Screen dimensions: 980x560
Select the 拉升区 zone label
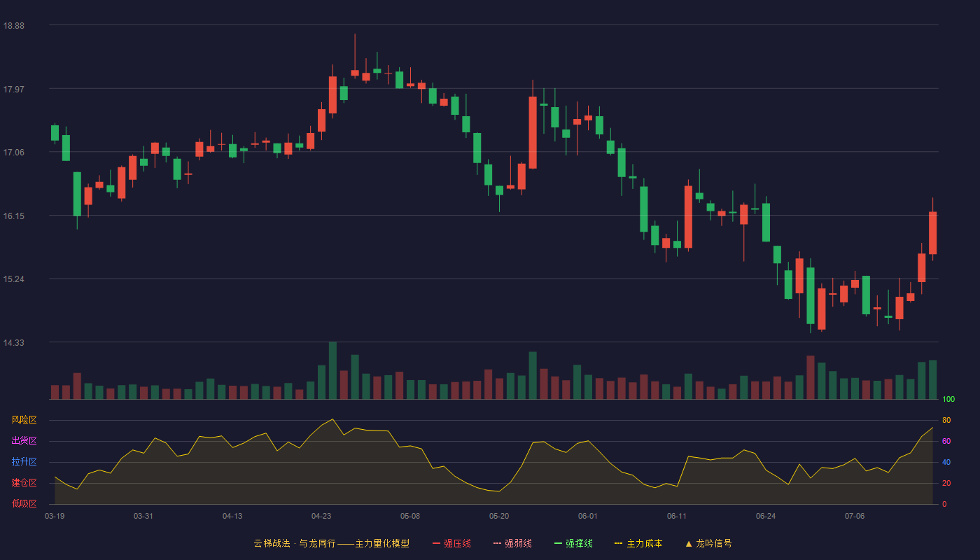tap(24, 462)
